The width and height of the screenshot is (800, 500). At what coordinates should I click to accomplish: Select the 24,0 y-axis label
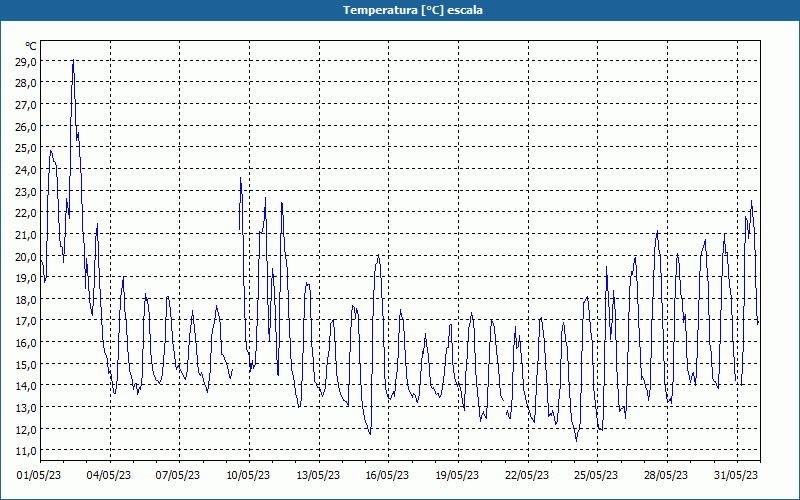26,170
